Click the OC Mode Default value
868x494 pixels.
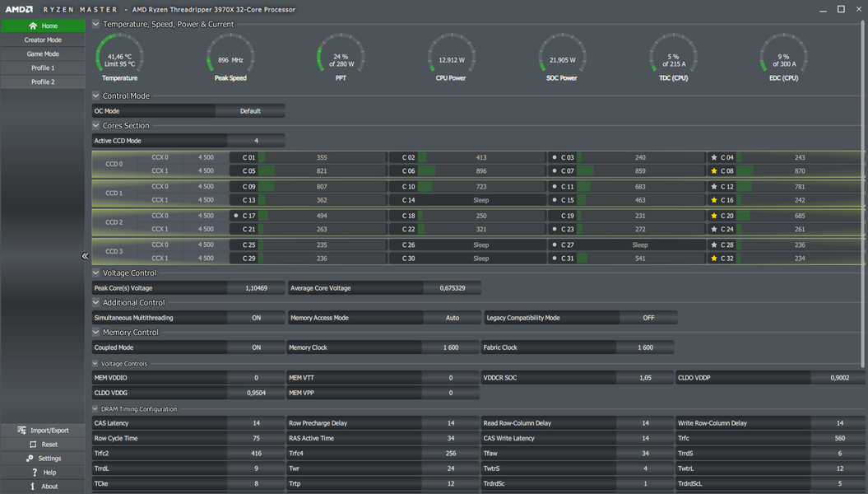click(x=250, y=111)
